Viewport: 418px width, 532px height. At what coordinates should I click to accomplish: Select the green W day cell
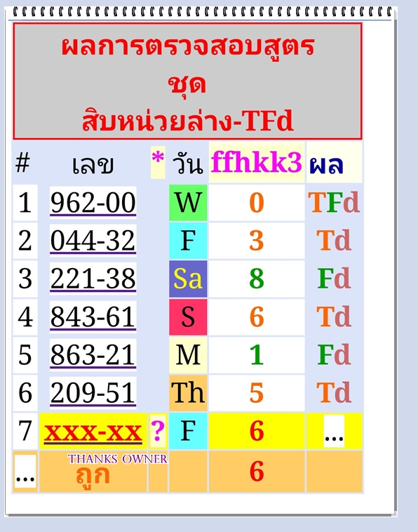point(188,203)
